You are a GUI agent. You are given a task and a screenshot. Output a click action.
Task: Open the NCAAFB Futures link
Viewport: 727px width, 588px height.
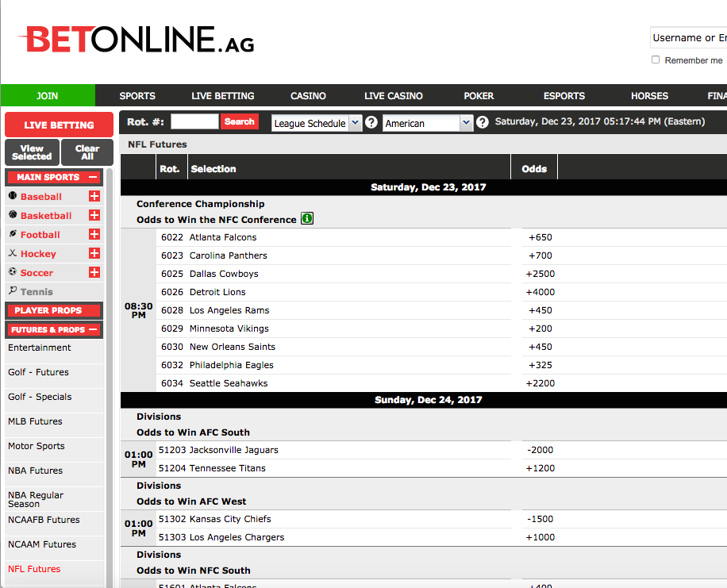[x=44, y=520]
